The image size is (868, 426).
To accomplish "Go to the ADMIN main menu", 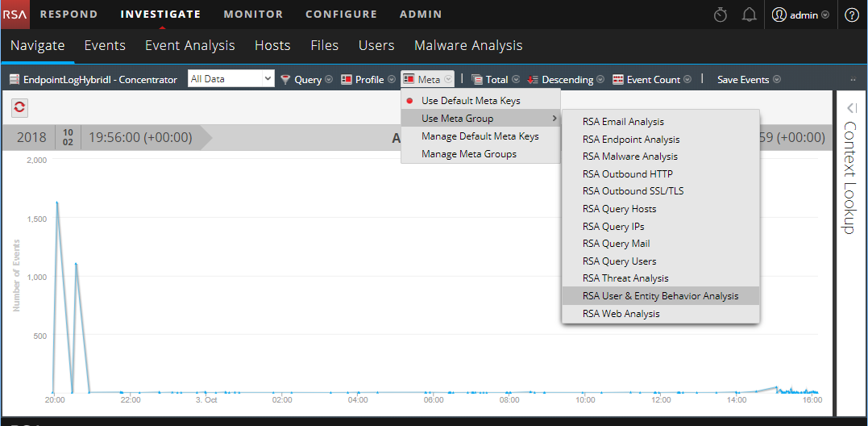I will pos(421,15).
